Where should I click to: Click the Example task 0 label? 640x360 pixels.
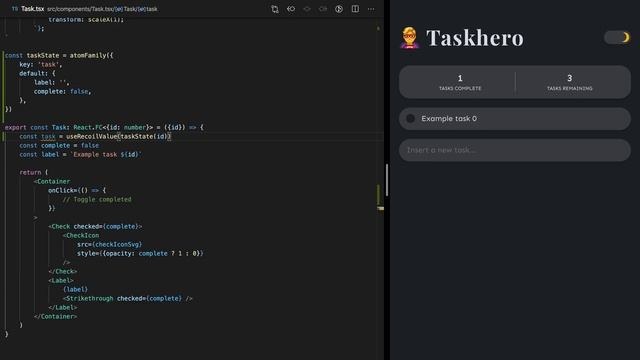pos(449,118)
